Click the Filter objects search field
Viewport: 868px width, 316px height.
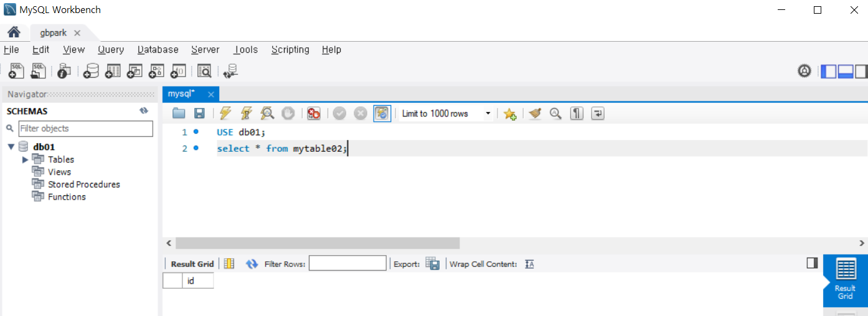pyautogui.click(x=85, y=128)
